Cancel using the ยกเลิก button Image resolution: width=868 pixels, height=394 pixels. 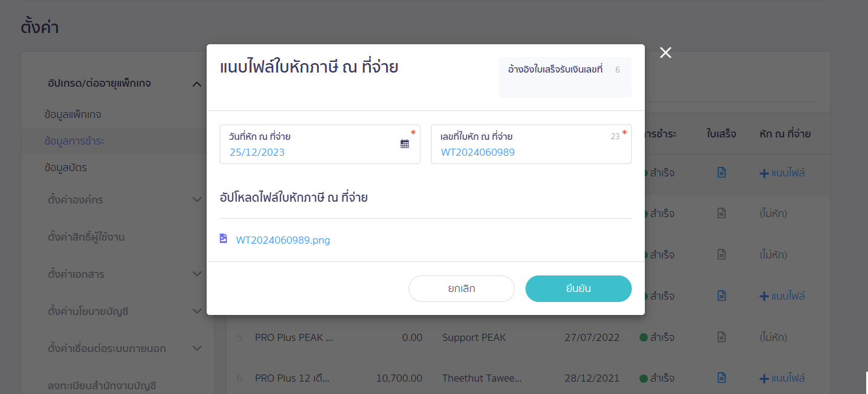click(x=462, y=288)
